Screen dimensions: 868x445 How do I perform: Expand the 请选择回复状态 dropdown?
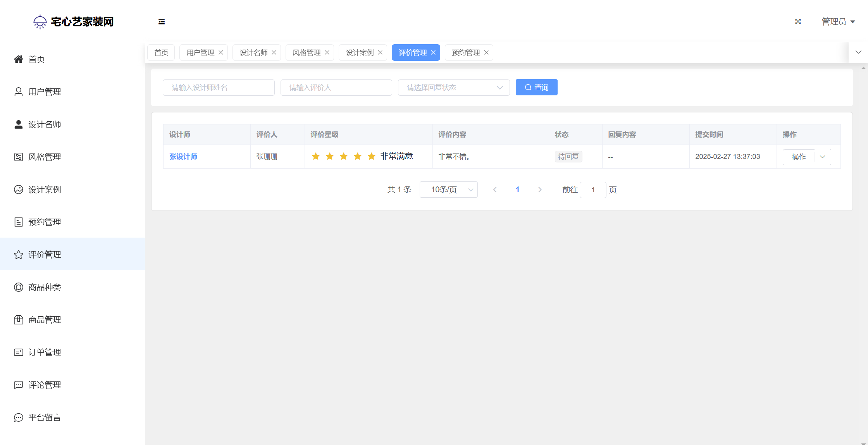click(453, 87)
